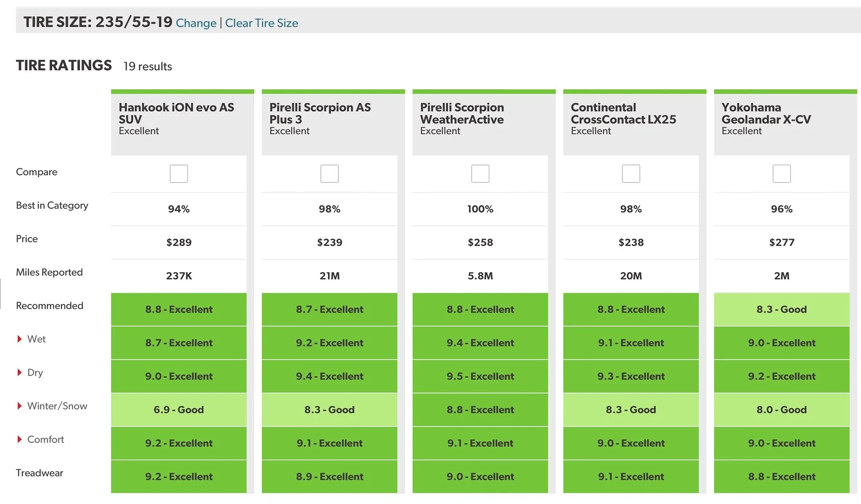Click the 100% Best in Category value

[x=480, y=209]
